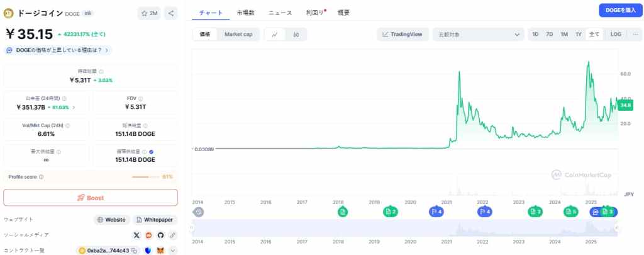Click the Boost button
Screen dimensions: 644x255
(91, 198)
